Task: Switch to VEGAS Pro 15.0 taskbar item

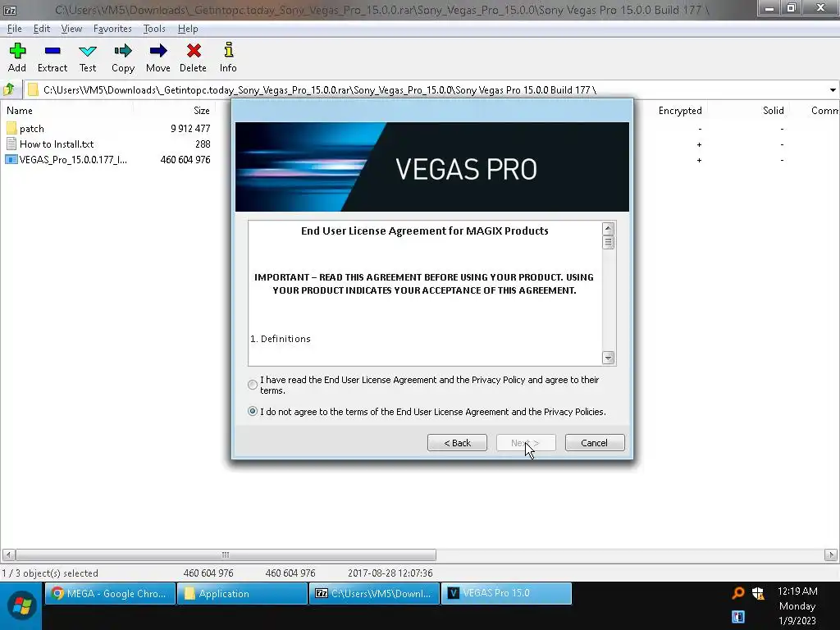Action: [x=506, y=594]
